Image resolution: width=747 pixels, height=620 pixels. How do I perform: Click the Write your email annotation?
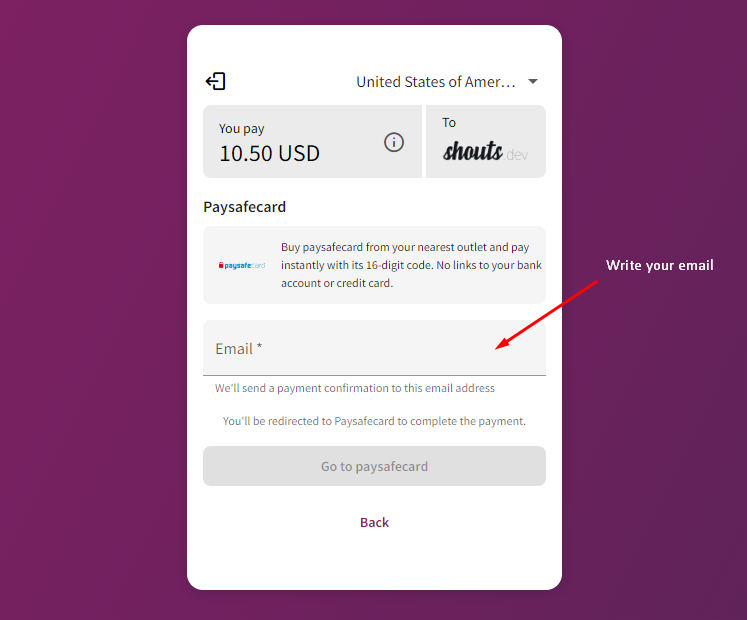[660, 265]
